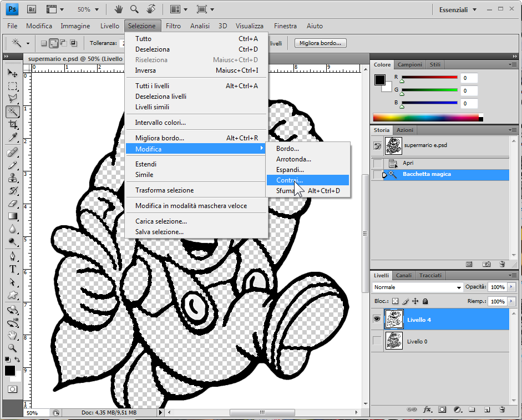This screenshot has width=522, height=420.
Task: Select the Crop tool
Action: point(12,125)
